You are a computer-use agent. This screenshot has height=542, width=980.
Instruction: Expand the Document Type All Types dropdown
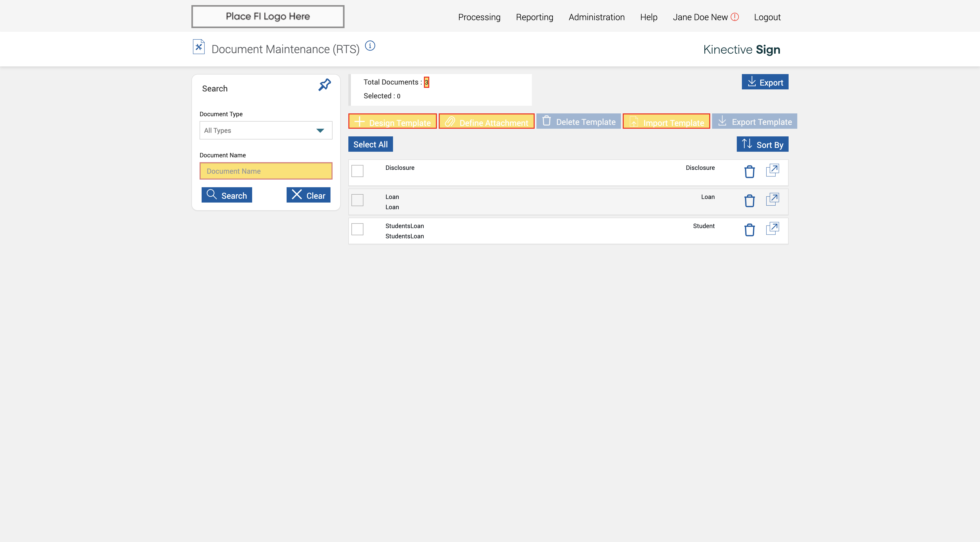pyautogui.click(x=265, y=130)
